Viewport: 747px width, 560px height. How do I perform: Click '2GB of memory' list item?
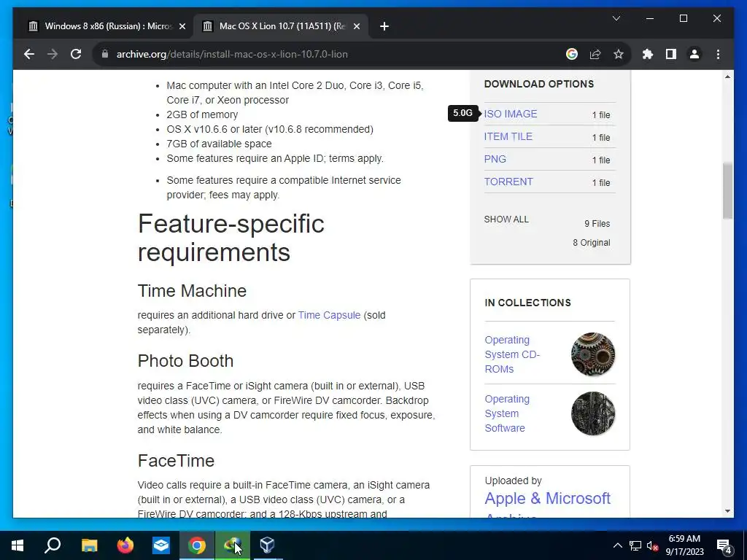pyautogui.click(x=202, y=114)
